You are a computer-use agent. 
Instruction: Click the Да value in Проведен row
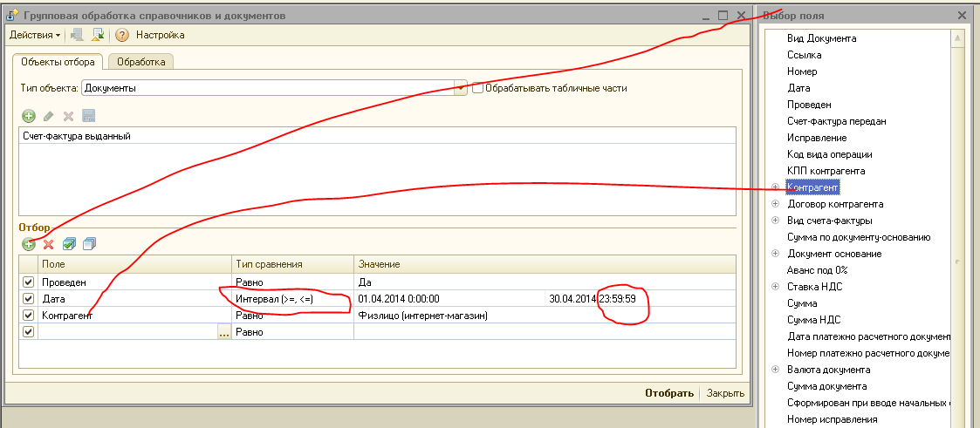coord(545,282)
